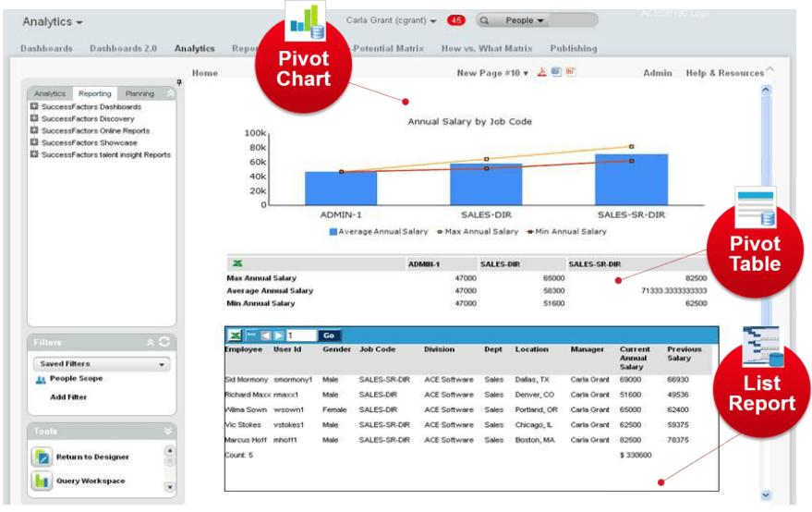Click Return to Designer label
This screenshot has height=512, width=812.
tap(92, 457)
